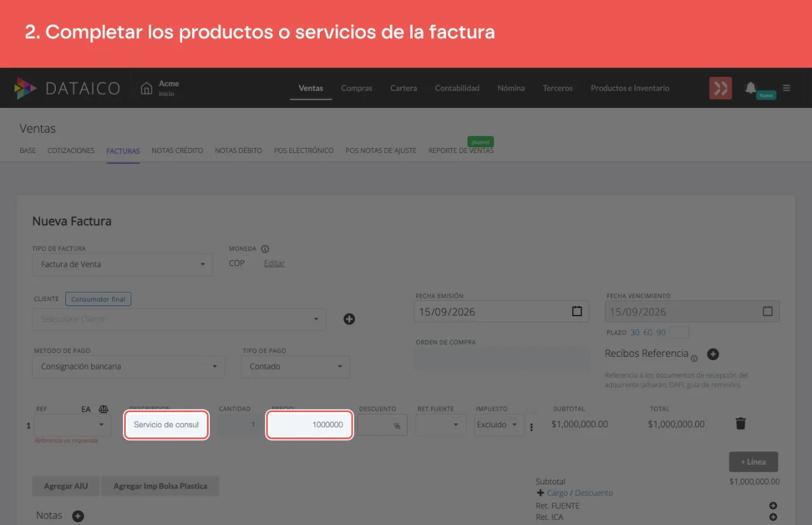Open the Seleccione Cliente dropdown
The image size is (812, 525).
tap(180, 319)
